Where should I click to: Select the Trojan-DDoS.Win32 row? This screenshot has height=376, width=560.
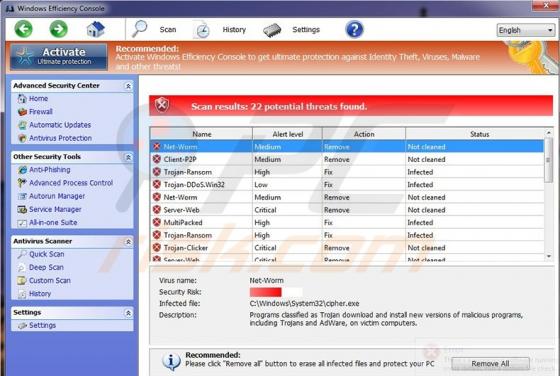[347, 185]
